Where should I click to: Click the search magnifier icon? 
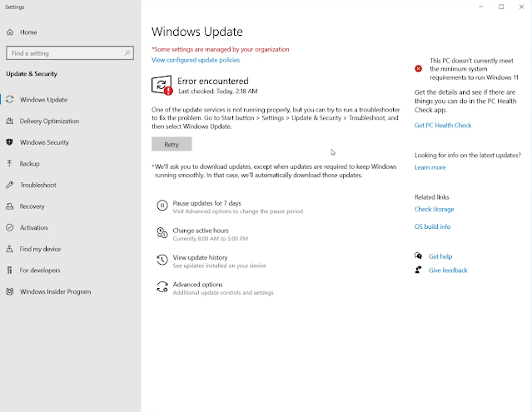point(127,53)
